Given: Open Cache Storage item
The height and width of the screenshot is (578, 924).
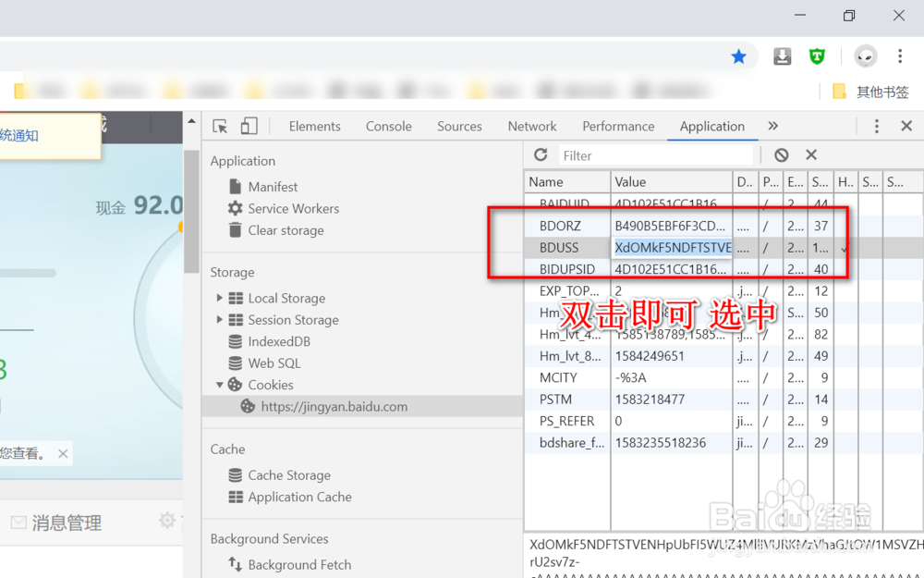Looking at the screenshot, I should pyautogui.click(x=288, y=474).
